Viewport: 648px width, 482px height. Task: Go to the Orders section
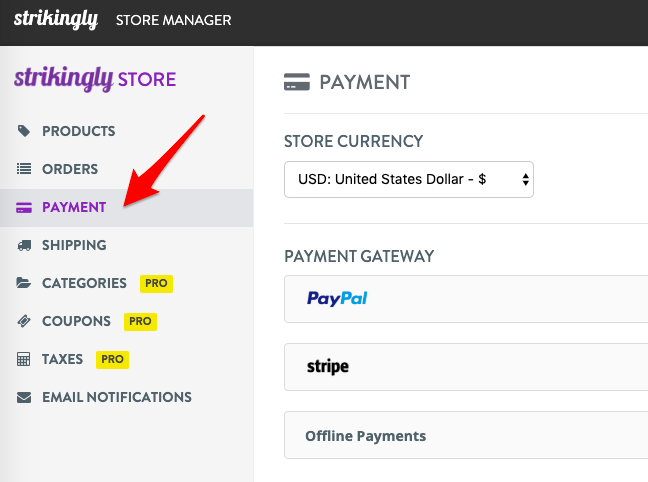(70, 169)
